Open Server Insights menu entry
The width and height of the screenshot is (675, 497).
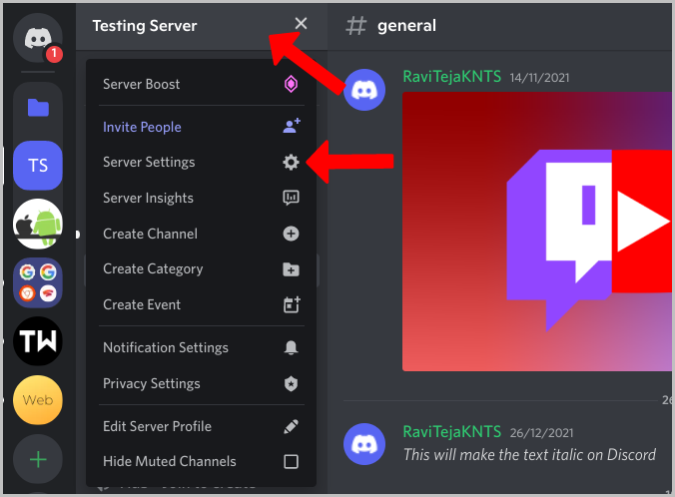[x=201, y=198]
